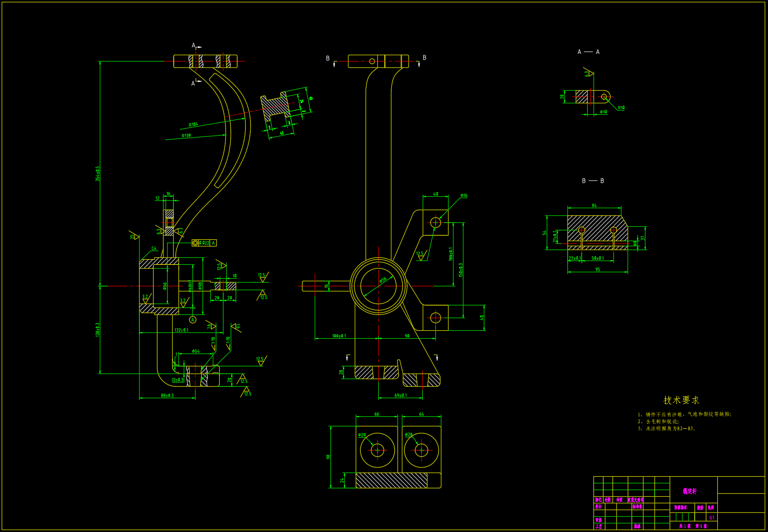This screenshot has width=768, height=532.
Task: Select the 技术要求 heading text
Action: pyautogui.click(x=681, y=400)
